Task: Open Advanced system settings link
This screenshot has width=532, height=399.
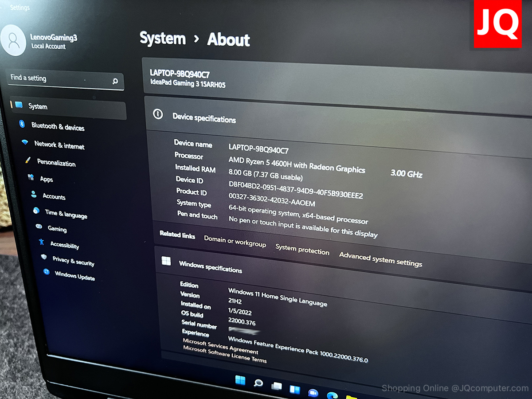Action: pos(381,259)
